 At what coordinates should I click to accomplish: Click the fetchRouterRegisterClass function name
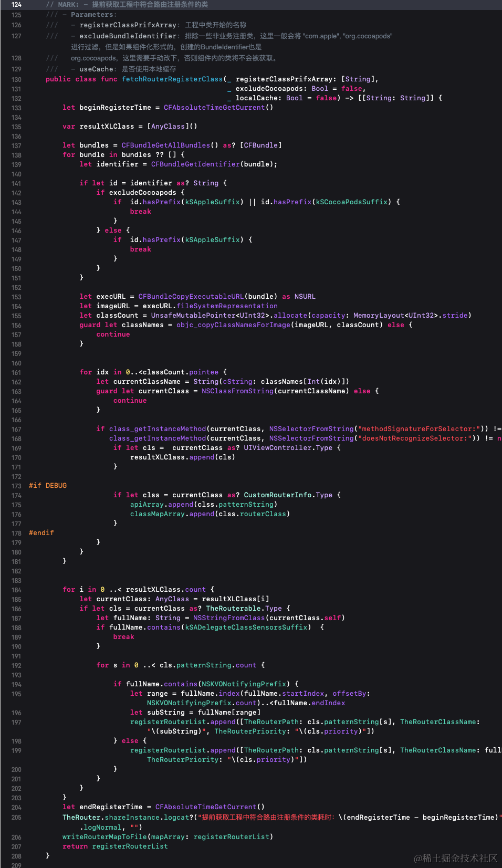(x=172, y=79)
